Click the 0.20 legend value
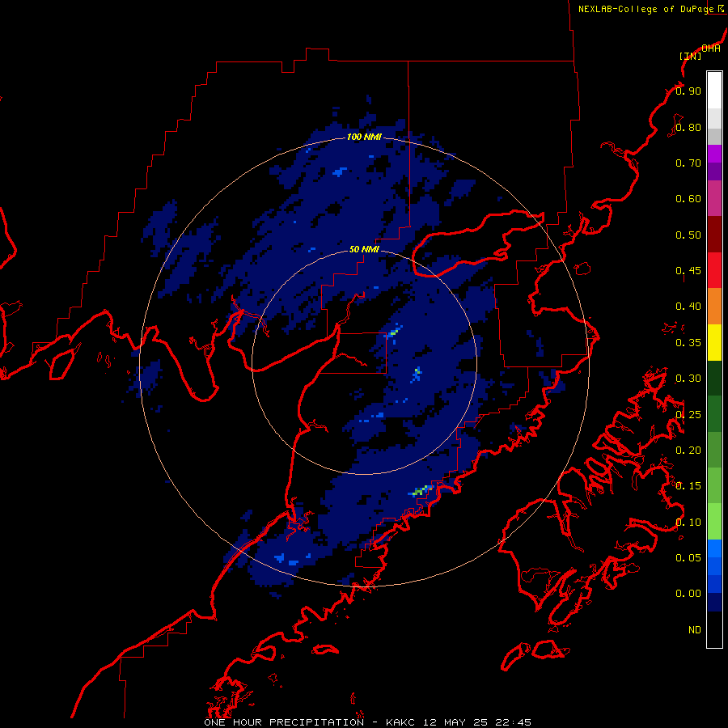The image size is (728, 728). (688, 451)
